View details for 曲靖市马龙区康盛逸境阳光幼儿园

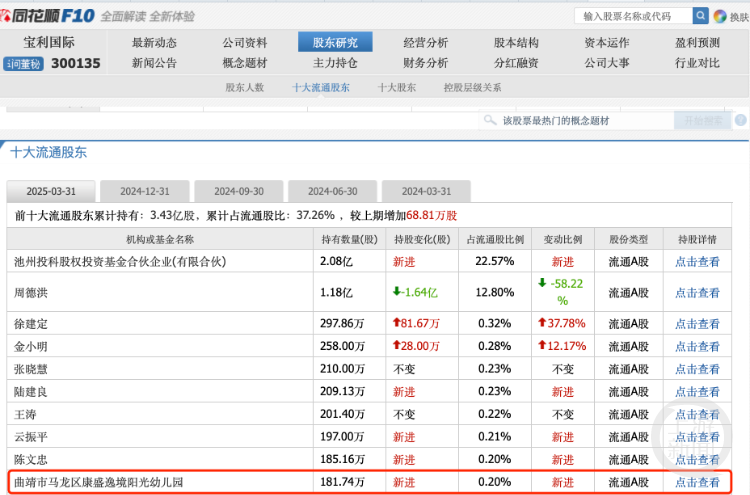click(x=697, y=483)
